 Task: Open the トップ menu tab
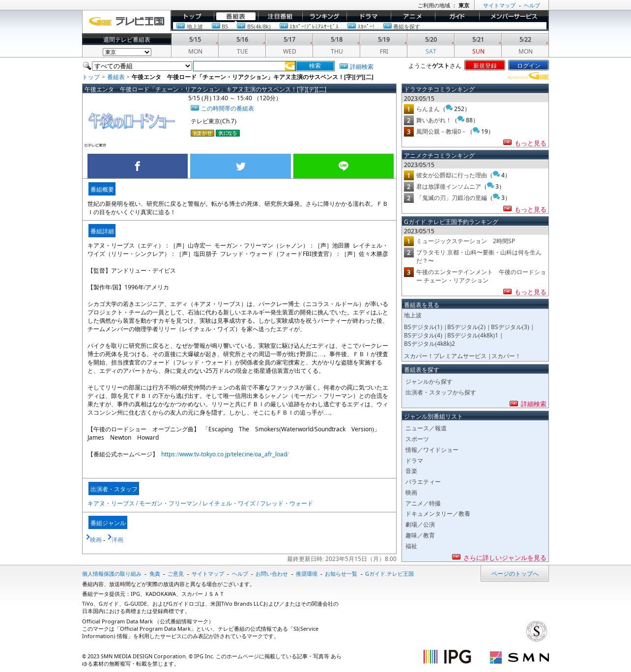[193, 16]
